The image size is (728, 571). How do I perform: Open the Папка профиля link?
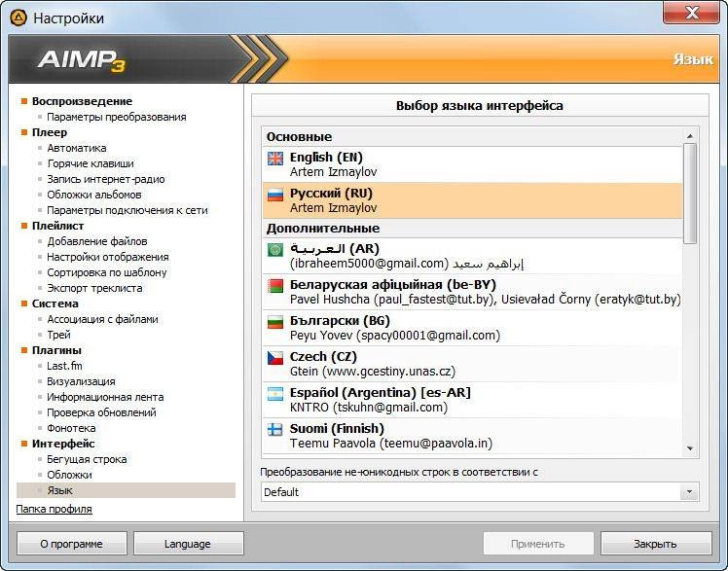tap(54, 509)
